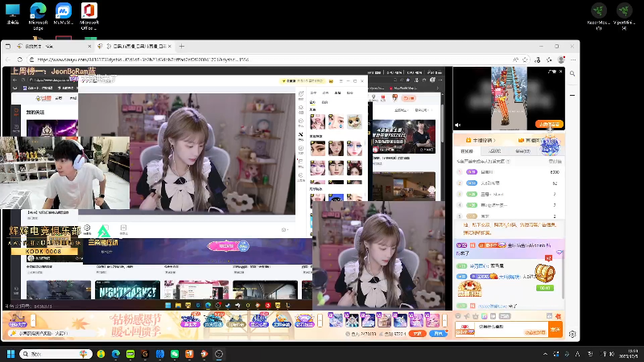Select the second ranking list tab
The height and width of the screenshot is (362, 644).
494,151
